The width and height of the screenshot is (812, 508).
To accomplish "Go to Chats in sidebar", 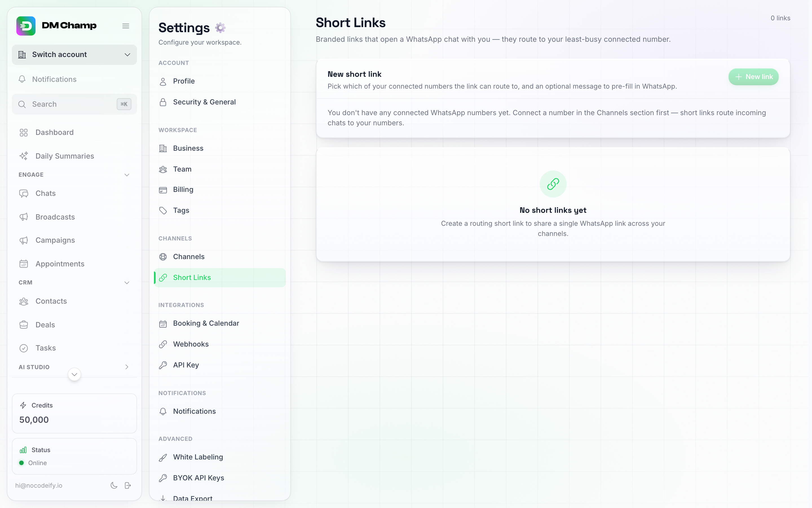I will [x=74, y=194].
